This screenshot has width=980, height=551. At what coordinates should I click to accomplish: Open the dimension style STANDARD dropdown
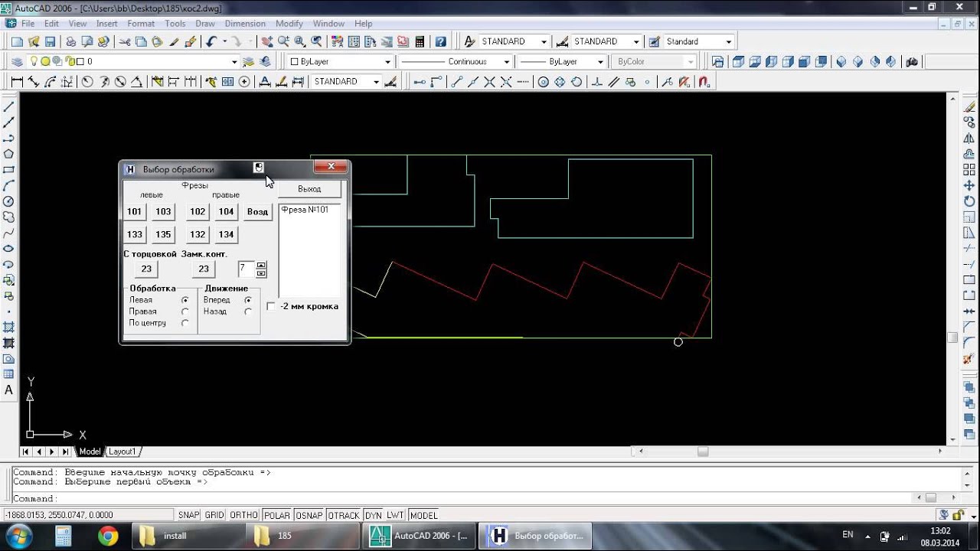(x=636, y=41)
